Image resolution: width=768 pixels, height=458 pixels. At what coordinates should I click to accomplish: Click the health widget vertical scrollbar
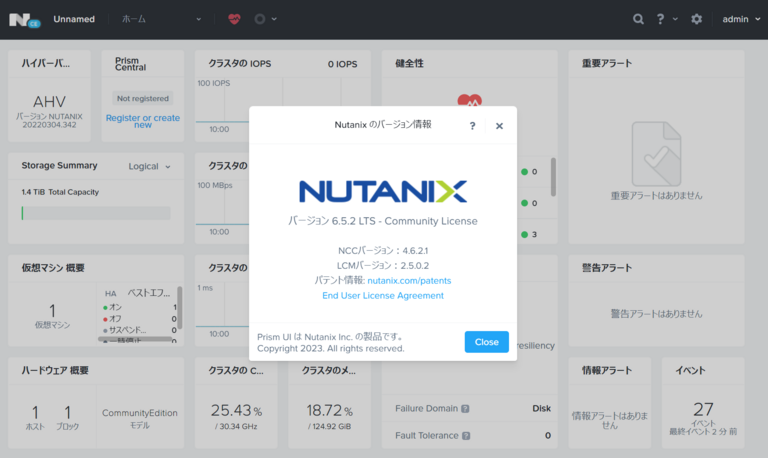(x=553, y=177)
